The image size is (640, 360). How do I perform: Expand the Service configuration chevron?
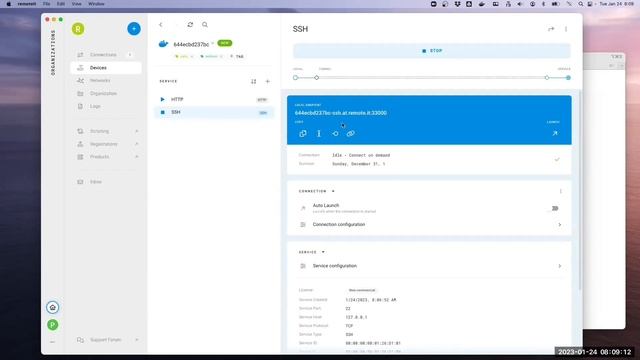pos(560,266)
